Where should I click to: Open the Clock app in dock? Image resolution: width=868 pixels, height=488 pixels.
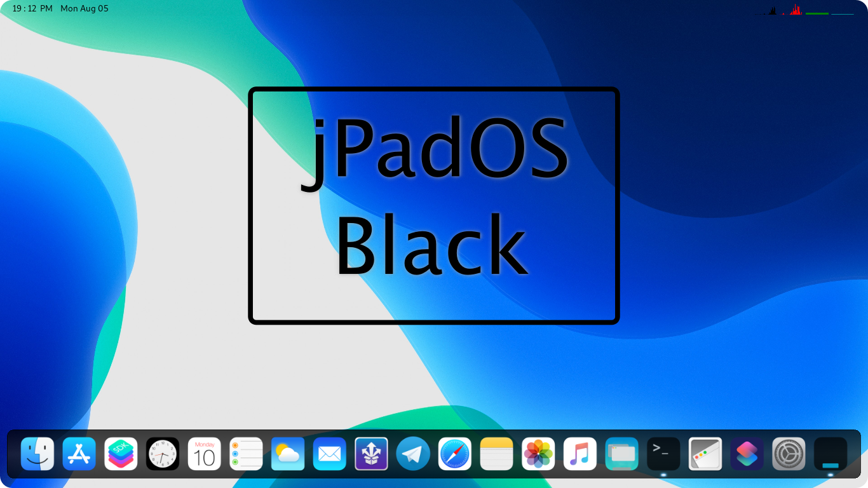click(163, 454)
